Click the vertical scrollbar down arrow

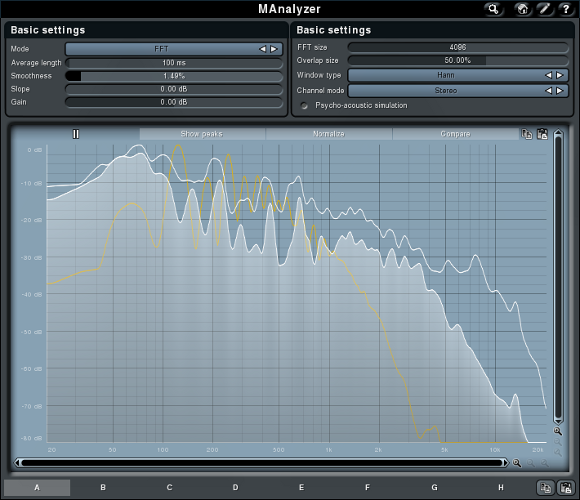click(558, 421)
